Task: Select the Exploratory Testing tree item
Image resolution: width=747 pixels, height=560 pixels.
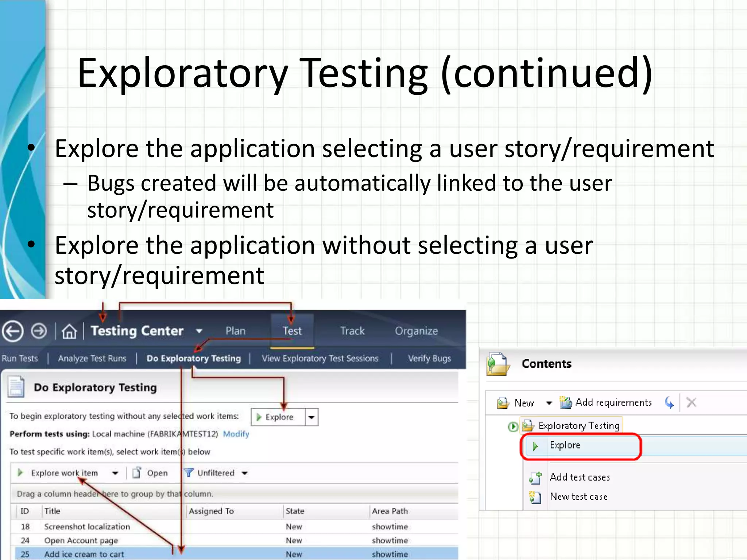Action: point(572,425)
